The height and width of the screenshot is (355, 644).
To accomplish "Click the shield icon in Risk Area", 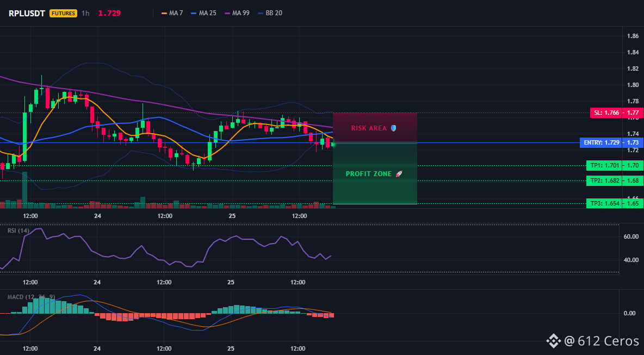I will click(x=393, y=128).
